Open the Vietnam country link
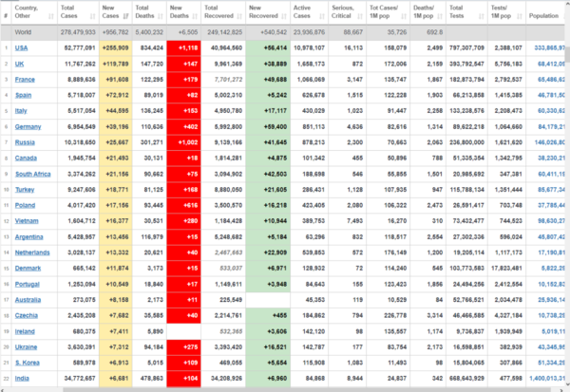This screenshot has width=570, height=392. pos(27,220)
